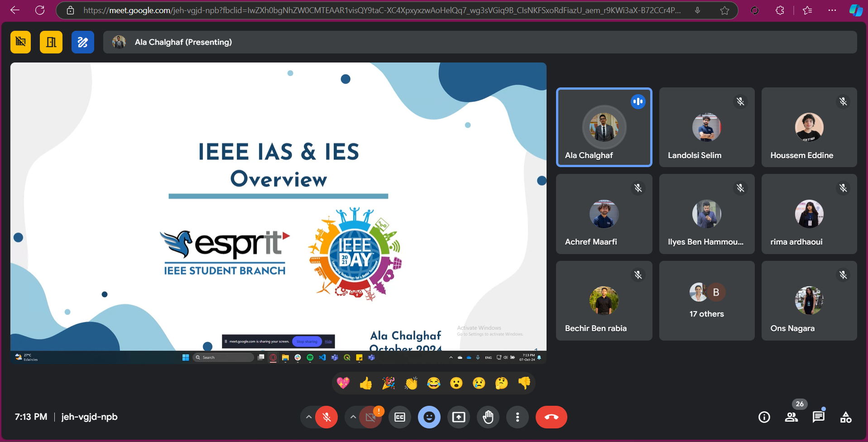Reload the Google Meet page
Viewport: 868px width, 442px height.
click(40, 10)
